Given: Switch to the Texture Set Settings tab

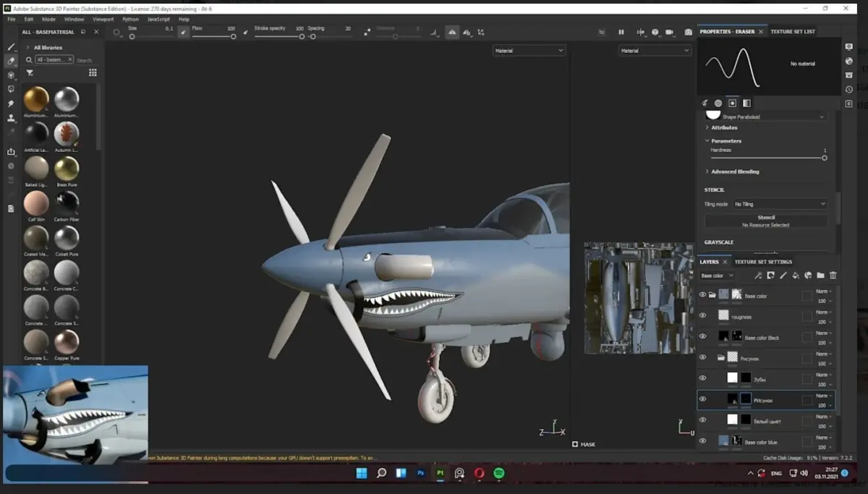Looking at the screenshot, I should (763, 262).
